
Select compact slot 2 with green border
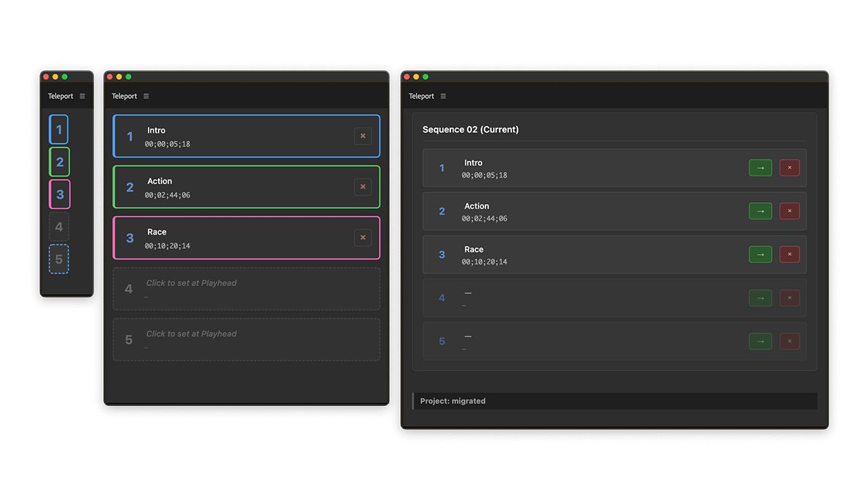(59, 162)
